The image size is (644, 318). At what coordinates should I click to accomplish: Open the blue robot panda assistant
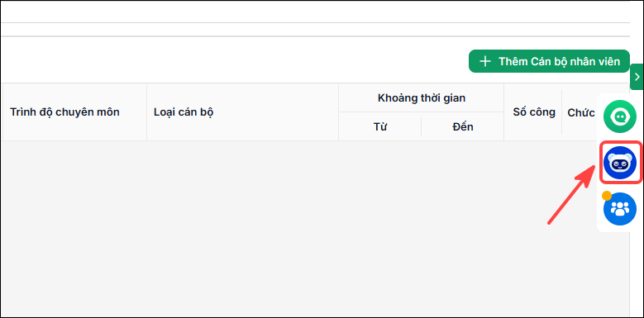[x=620, y=163]
